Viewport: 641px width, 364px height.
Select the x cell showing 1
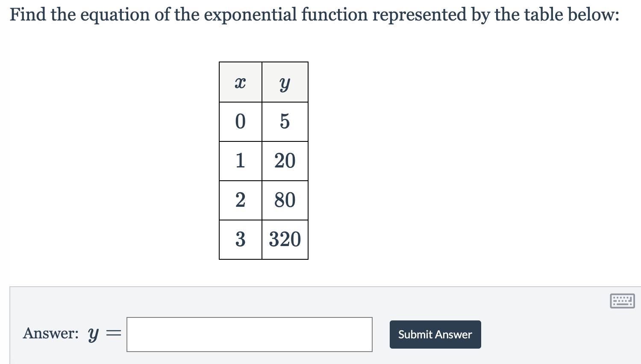[241, 161]
